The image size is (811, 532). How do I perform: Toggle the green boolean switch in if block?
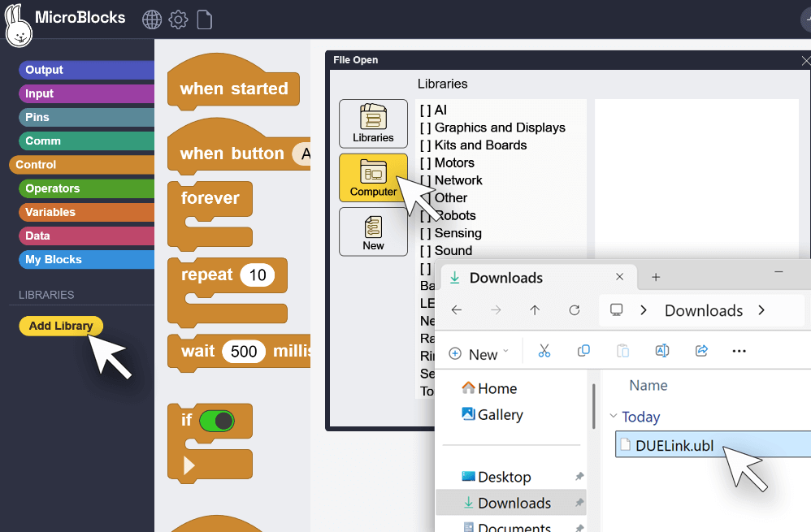217,421
